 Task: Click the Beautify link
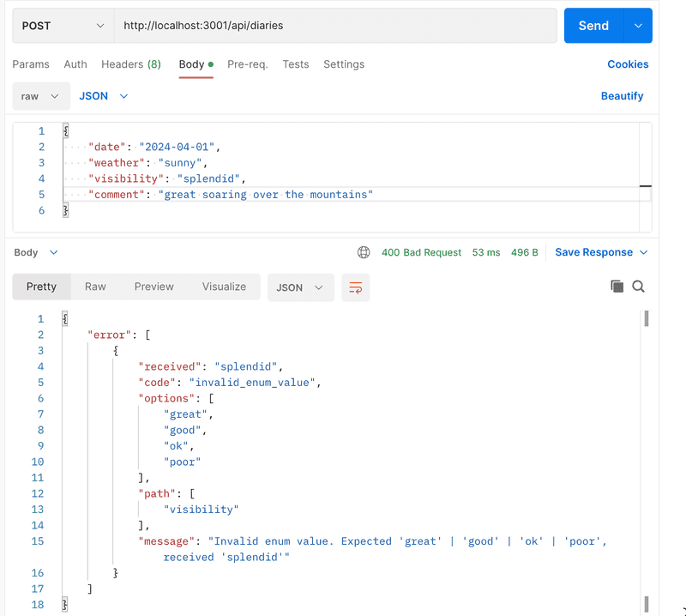tap(622, 96)
